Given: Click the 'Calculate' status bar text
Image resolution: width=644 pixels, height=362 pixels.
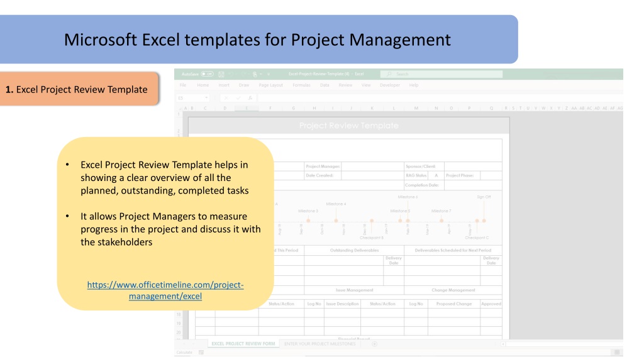Looking at the screenshot, I should point(184,353).
